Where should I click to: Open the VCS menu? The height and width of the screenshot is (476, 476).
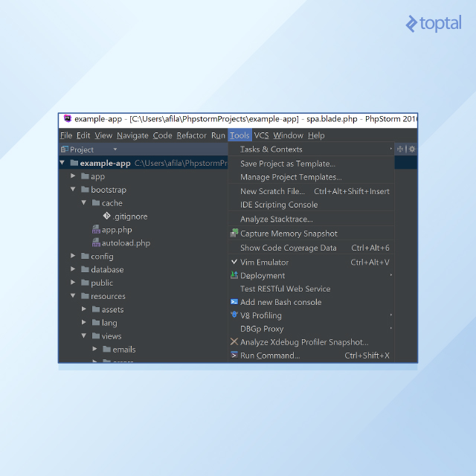click(261, 135)
